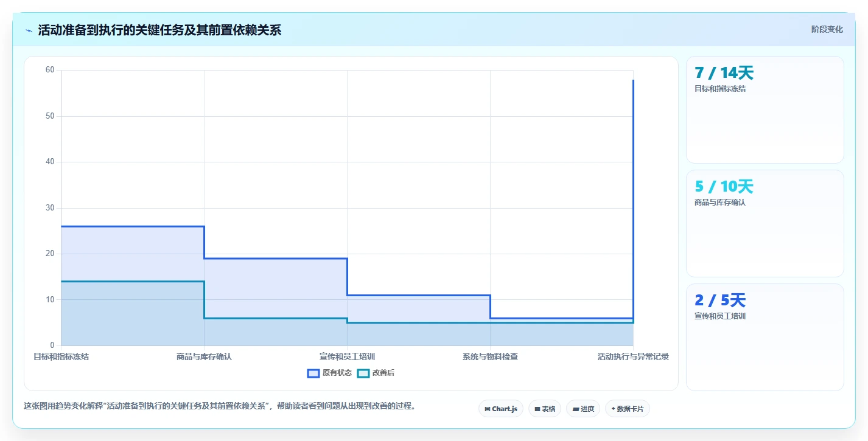Click the 改善后 teal legend swatch
Screen dimensions: 868x441
363,373
